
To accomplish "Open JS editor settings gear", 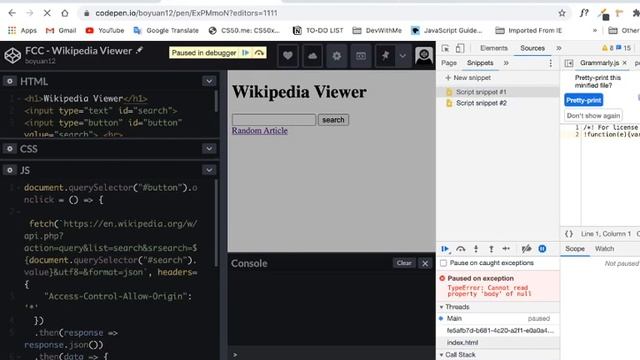I will tap(9, 170).
